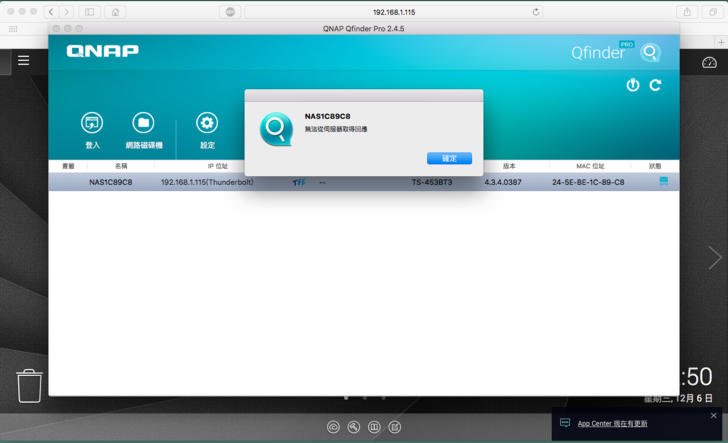Click the 書籤 column header
The width and height of the screenshot is (728, 443).
click(68, 166)
